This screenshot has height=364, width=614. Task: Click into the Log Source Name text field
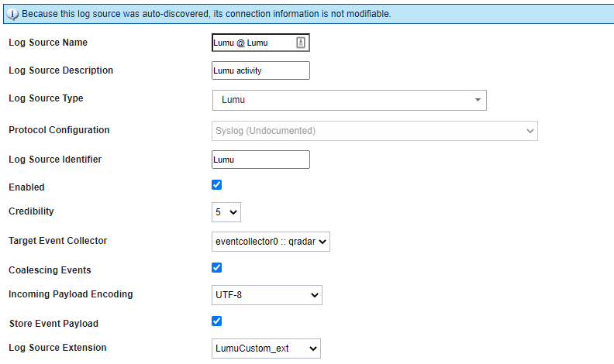coord(252,43)
